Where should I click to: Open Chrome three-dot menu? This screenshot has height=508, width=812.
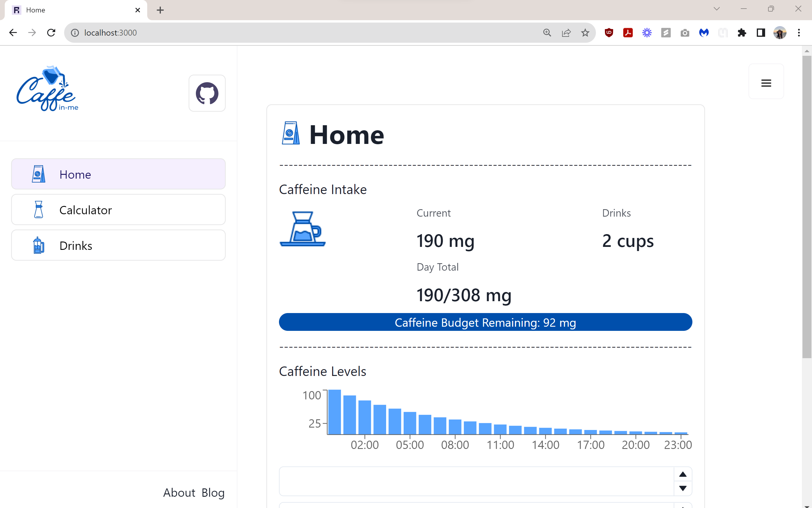click(x=799, y=33)
